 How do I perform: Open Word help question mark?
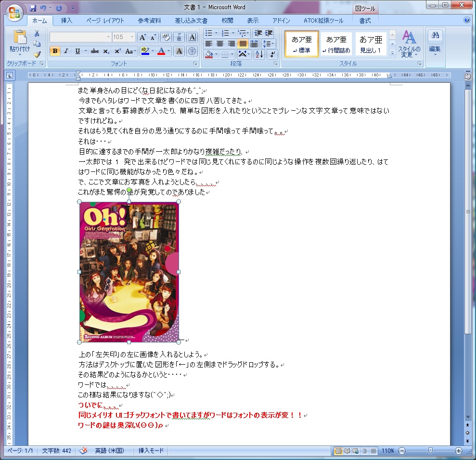click(467, 20)
